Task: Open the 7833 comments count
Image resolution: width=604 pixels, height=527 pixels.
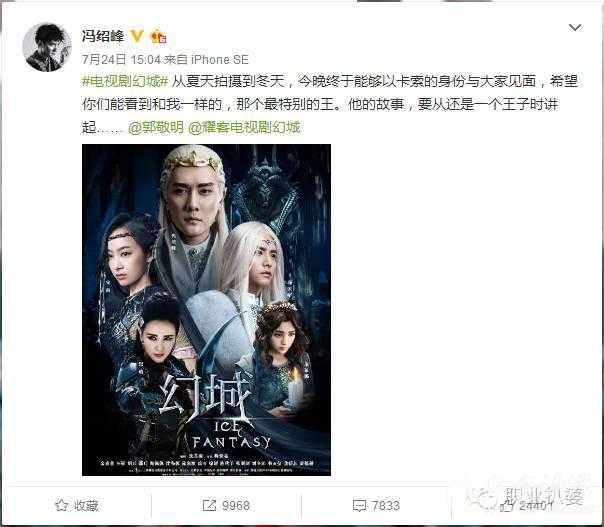Action: (386, 505)
